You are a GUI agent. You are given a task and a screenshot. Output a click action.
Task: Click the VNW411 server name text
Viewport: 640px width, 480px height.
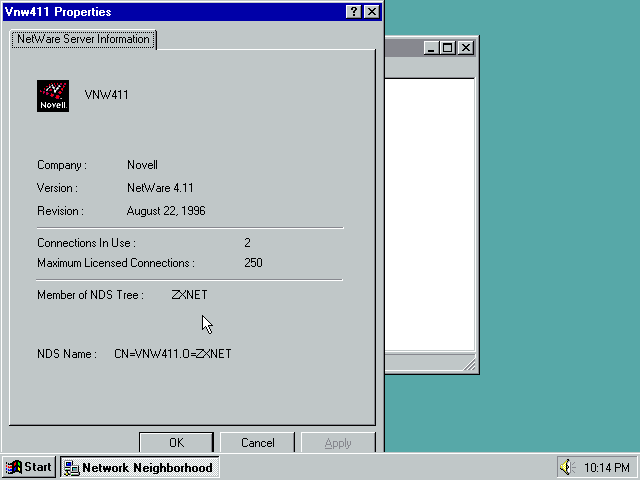(107, 95)
